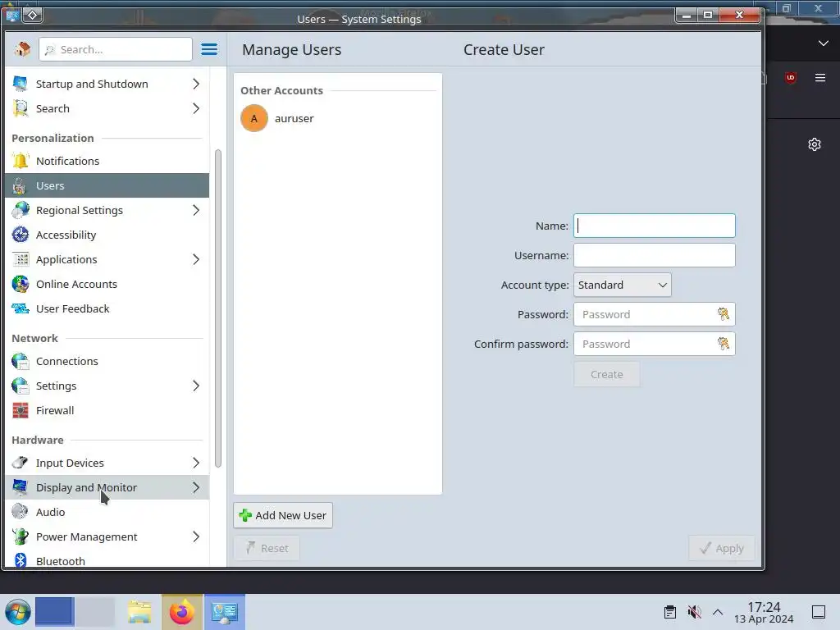This screenshot has width=840, height=630.
Task: Open Online Accounts label
Action: tap(76, 284)
